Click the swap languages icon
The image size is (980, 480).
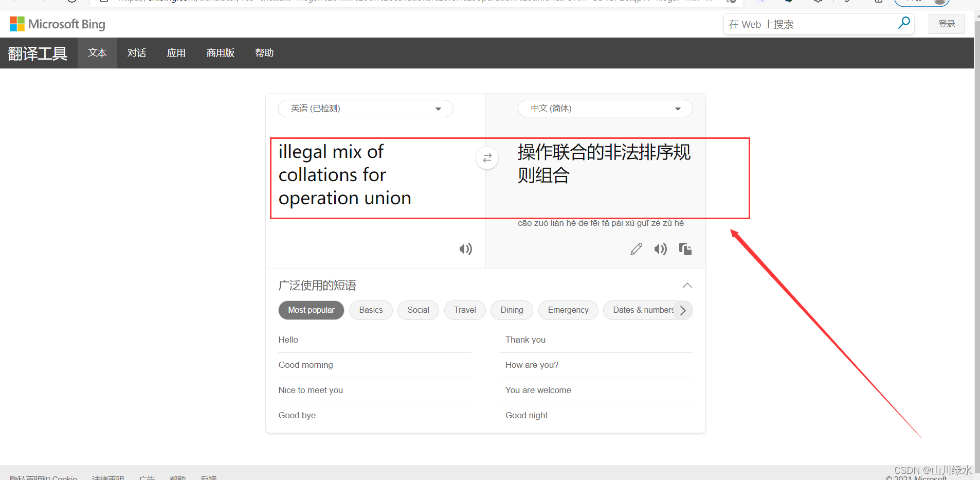pos(487,158)
